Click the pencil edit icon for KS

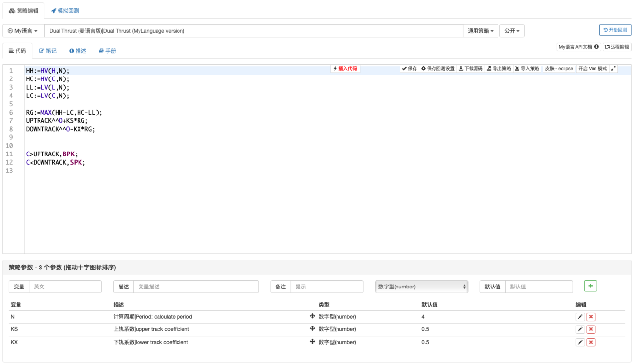pos(580,329)
